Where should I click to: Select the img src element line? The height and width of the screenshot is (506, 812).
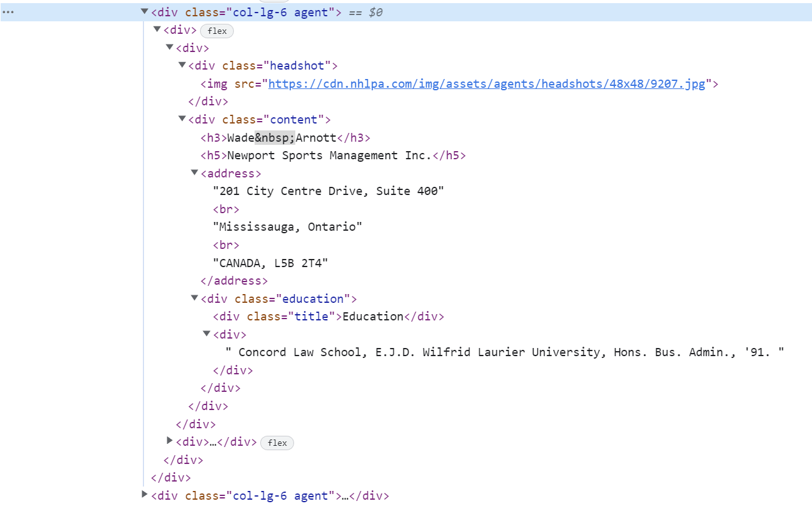459,83
